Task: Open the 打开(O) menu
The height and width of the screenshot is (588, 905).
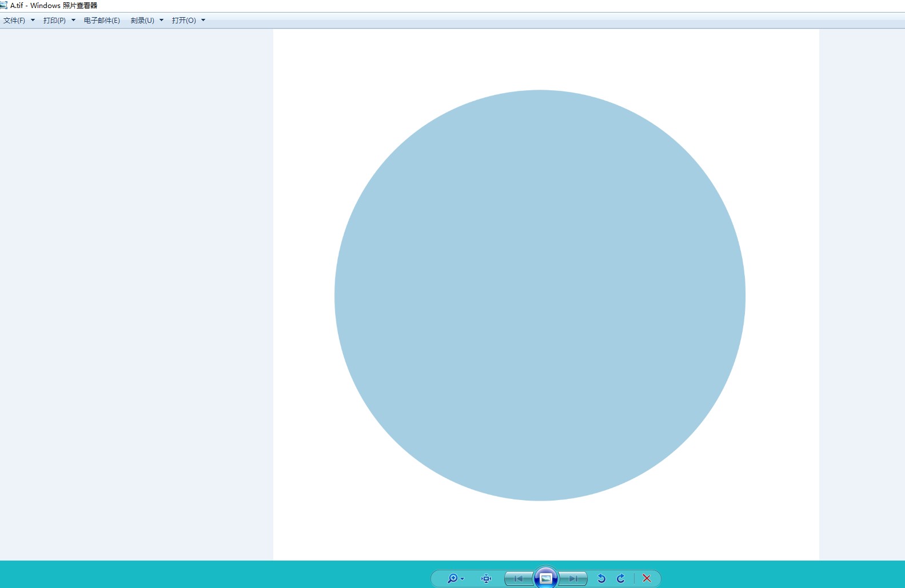Action: [184, 21]
